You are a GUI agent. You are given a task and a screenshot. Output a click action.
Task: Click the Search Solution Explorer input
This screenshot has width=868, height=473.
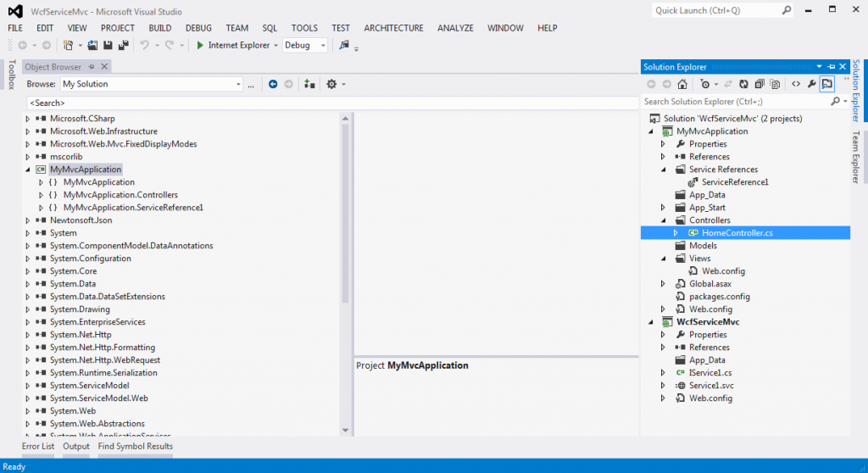[x=735, y=102]
